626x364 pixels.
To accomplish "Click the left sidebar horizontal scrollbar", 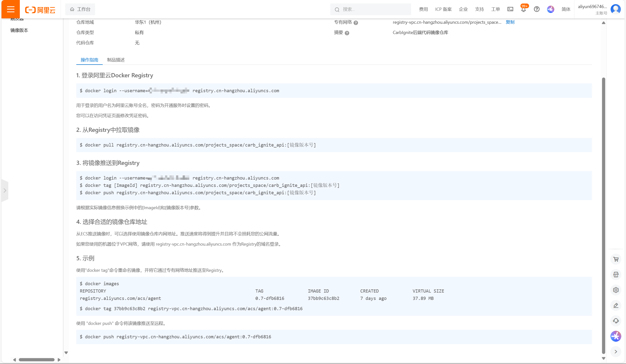I will pyautogui.click(x=36, y=360).
